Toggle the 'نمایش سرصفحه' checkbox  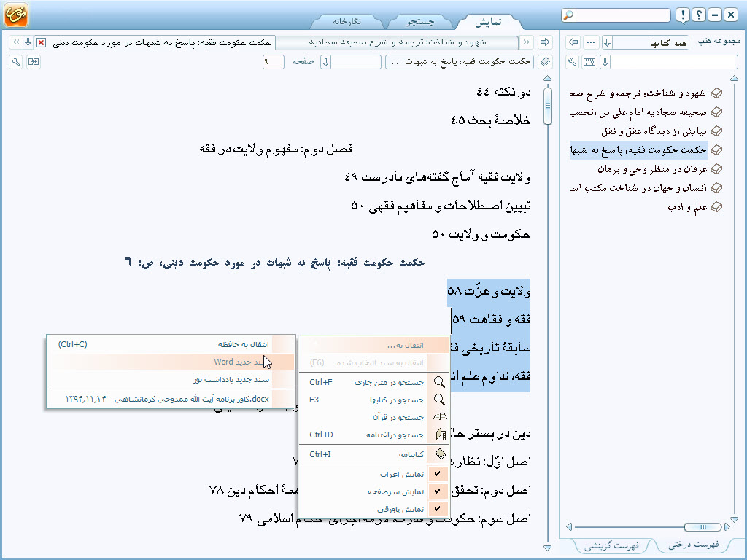point(438,491)
